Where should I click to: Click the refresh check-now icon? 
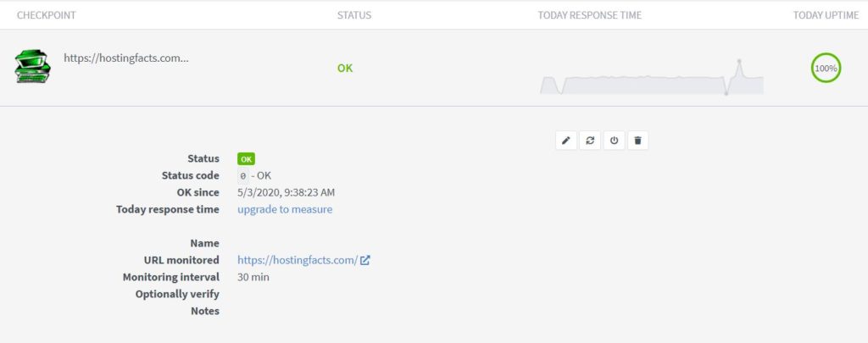[x=590, y=141]
